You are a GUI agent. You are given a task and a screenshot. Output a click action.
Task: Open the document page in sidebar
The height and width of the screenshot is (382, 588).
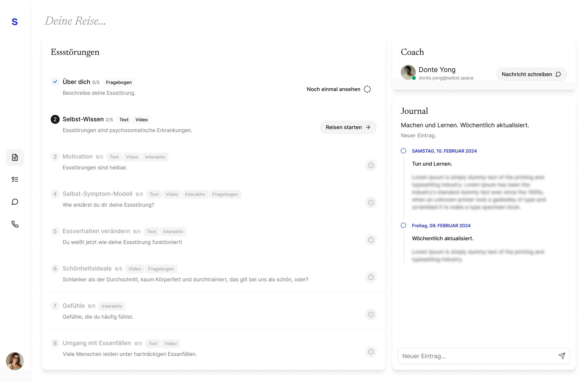point(15,157)
